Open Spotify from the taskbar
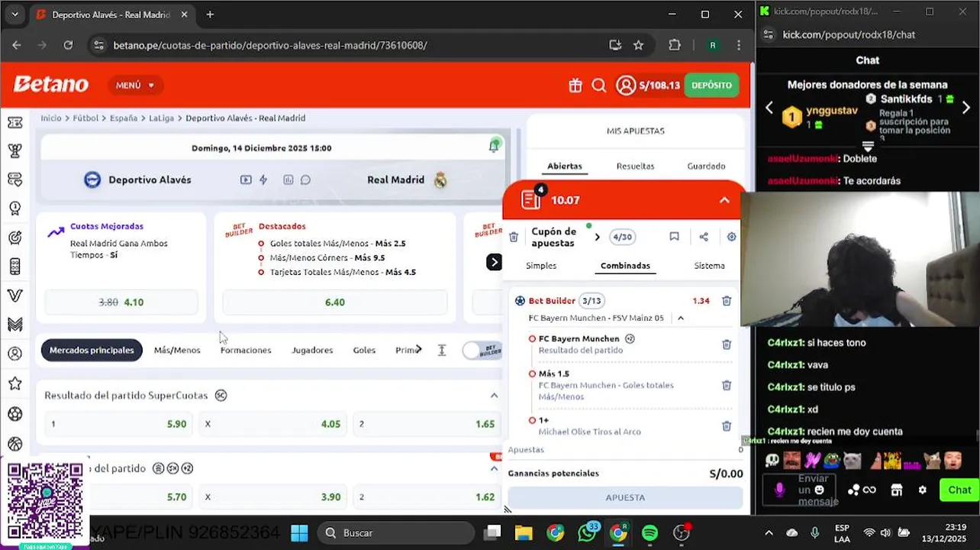This screenshot has height=550, width=980. click(x=650, y=532)
